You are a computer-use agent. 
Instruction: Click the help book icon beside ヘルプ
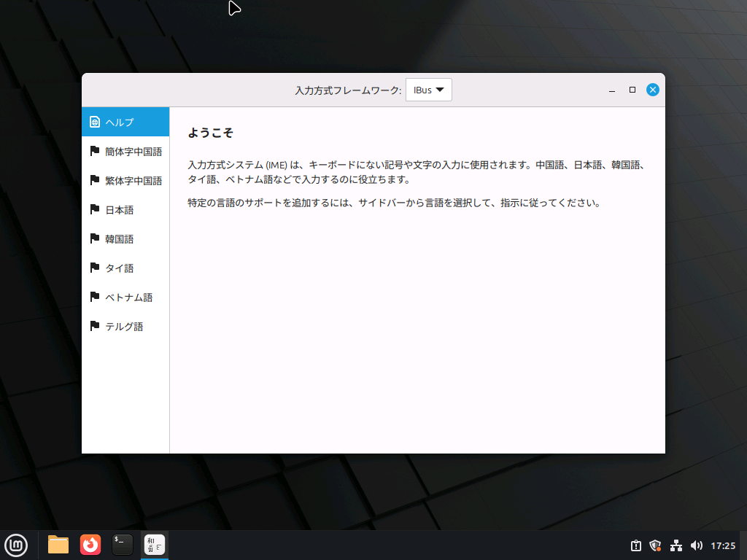[95, 122]
